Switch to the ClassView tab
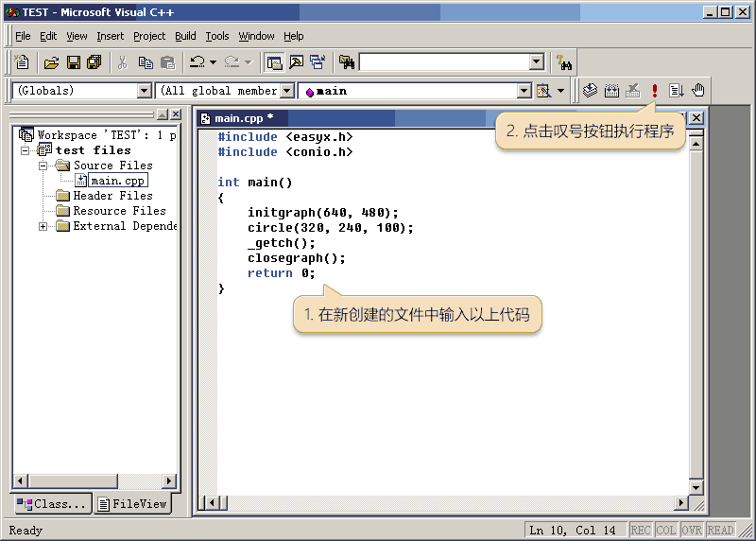Image resolution: width=756 pixels, height=541 pixels. pyautogui.click(x=52, y=504)
